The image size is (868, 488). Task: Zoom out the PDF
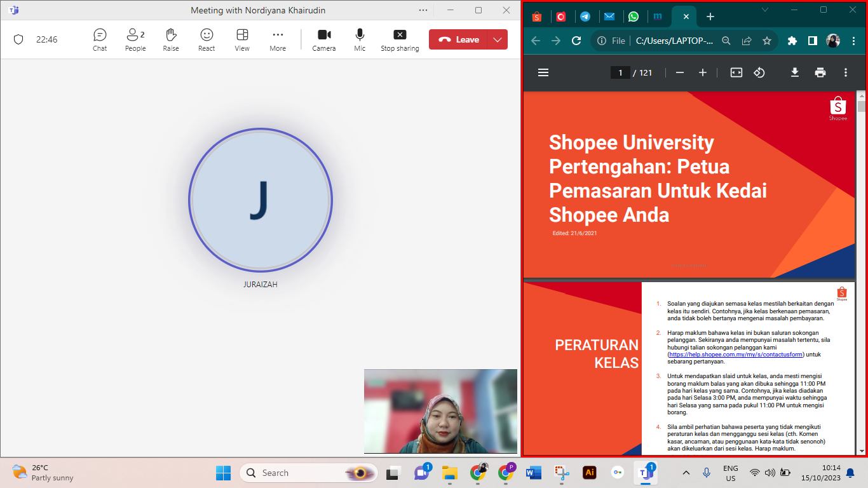pos(680,72)
